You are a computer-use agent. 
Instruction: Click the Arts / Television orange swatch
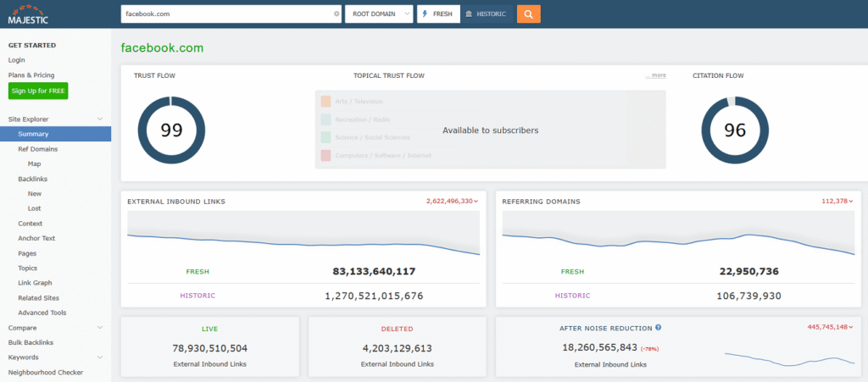pos(325,101)
